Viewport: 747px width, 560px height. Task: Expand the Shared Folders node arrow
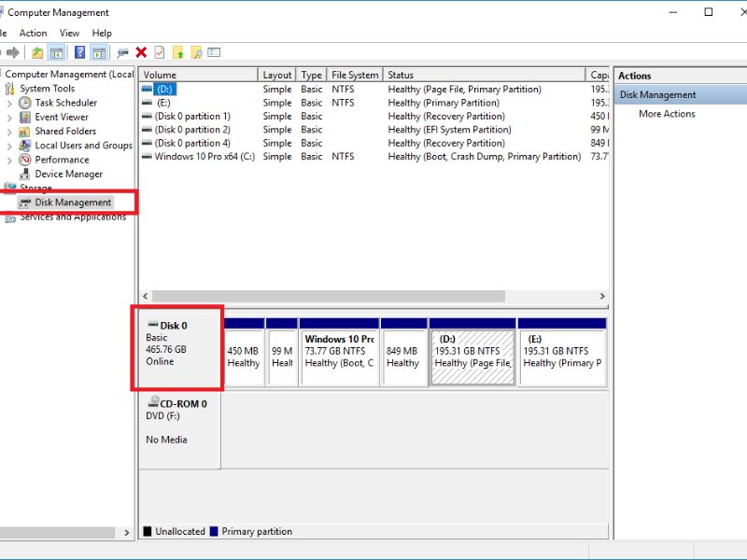(9, 132)
